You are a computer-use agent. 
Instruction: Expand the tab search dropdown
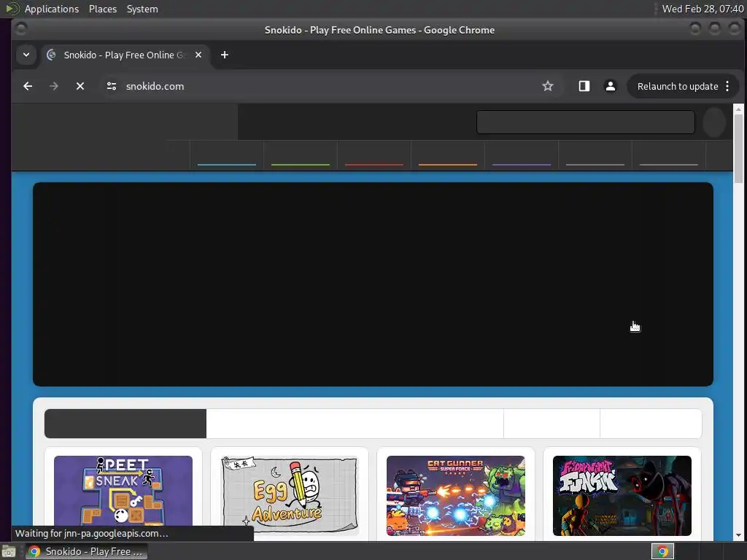(x=26, y=55)
